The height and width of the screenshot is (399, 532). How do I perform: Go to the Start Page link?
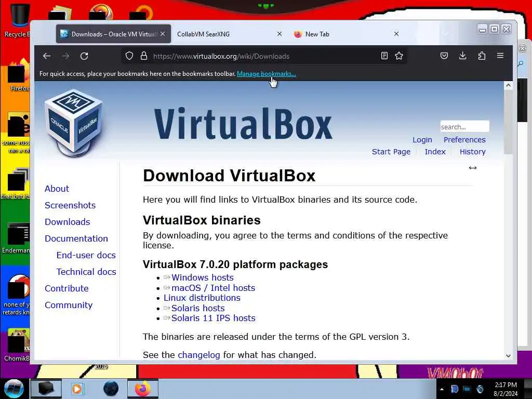pyautogui.click(x=391, y=152)
